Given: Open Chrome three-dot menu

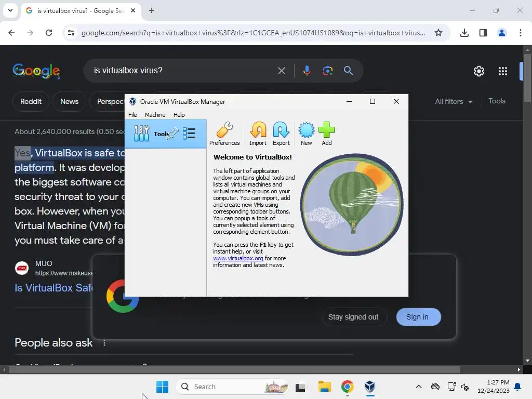Looking at the screenshot, I should [x=521, y=33].
